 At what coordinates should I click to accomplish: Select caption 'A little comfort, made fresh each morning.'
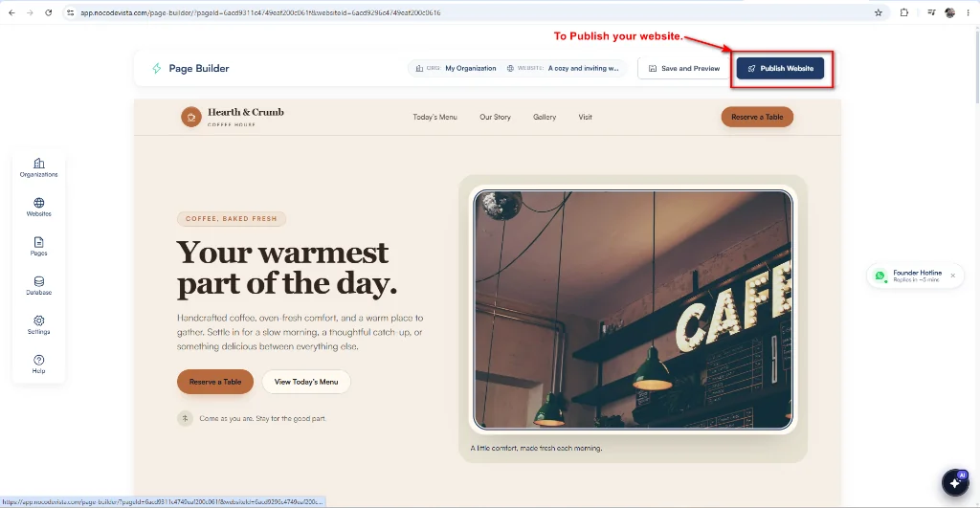click(x=536, y=448)
